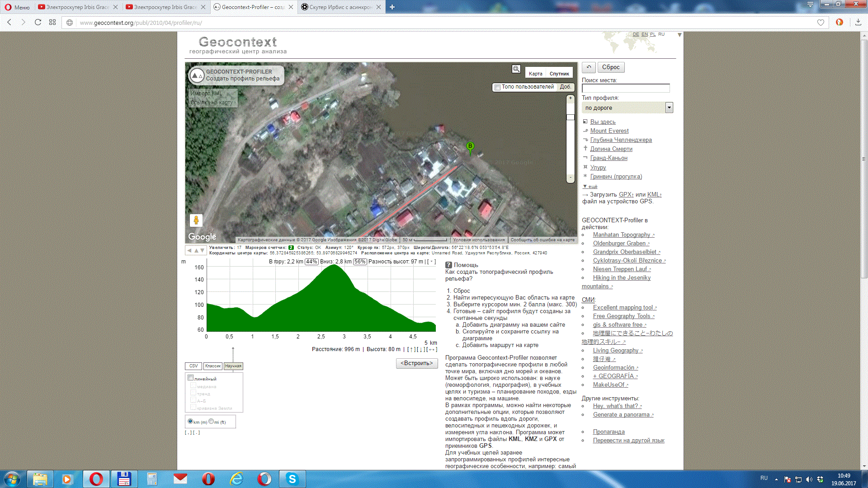Open Internet Explorer from the taskbar

(x=236, y=479)
